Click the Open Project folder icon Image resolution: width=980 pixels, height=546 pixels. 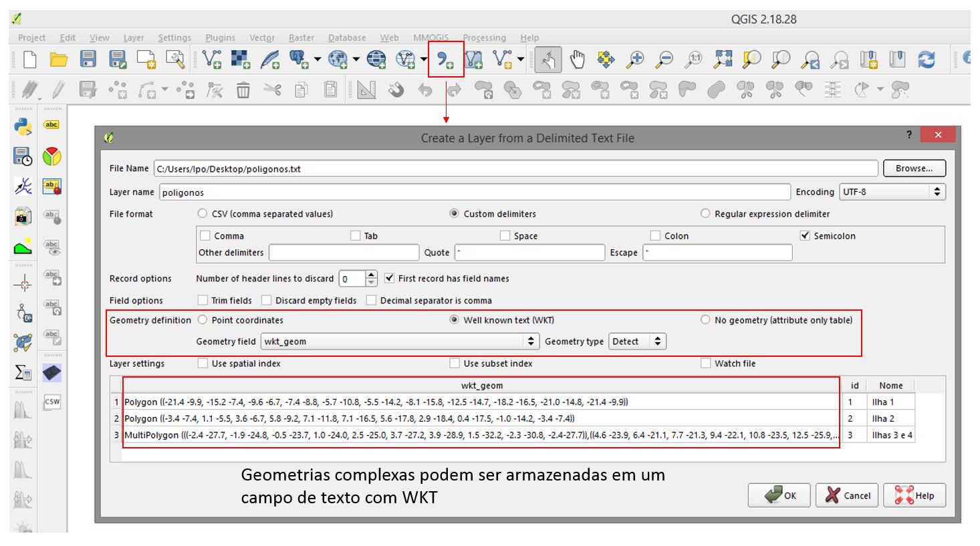59,59
